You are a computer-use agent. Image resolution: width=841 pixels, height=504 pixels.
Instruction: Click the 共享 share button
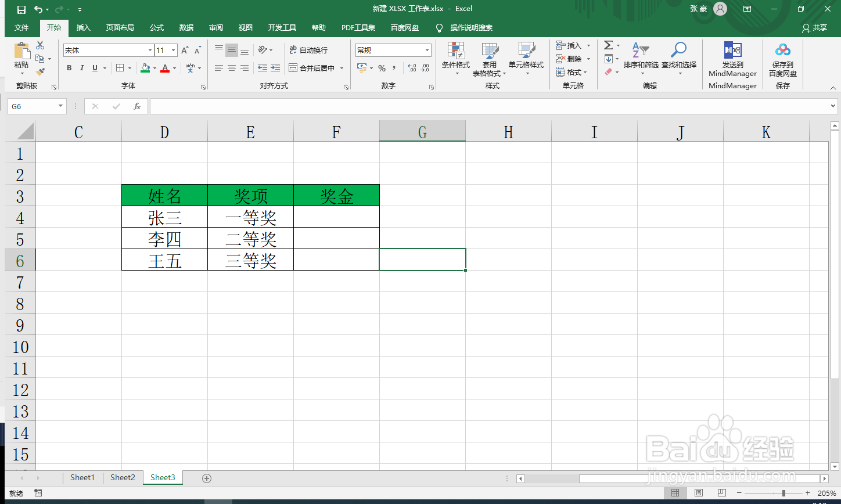814,28
